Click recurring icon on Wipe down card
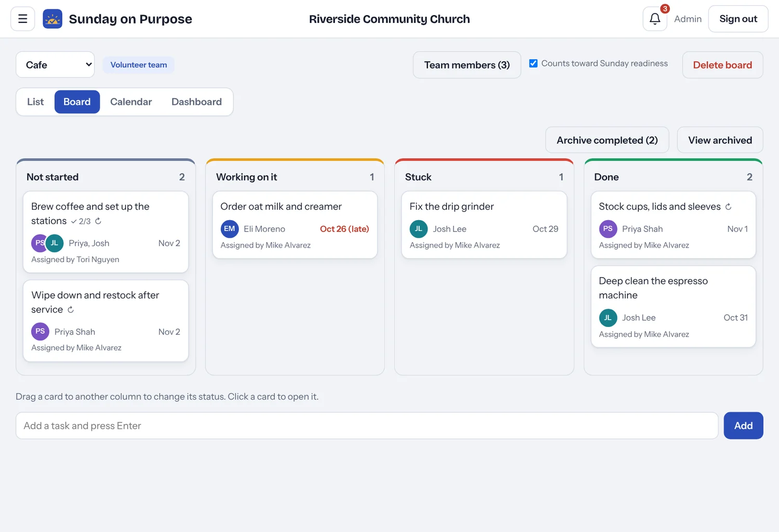 [x=71, y=310]
